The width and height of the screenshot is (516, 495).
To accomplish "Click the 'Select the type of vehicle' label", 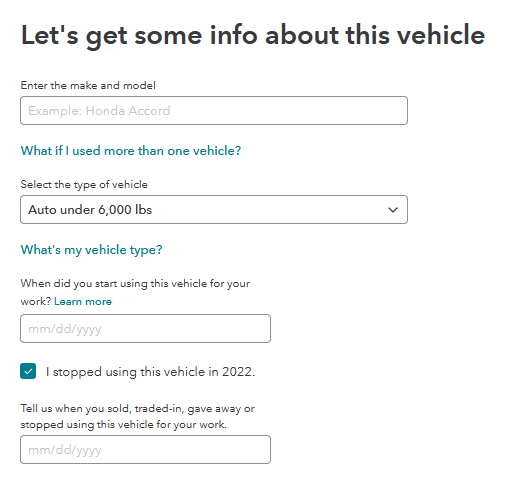I will coord(84,184).
